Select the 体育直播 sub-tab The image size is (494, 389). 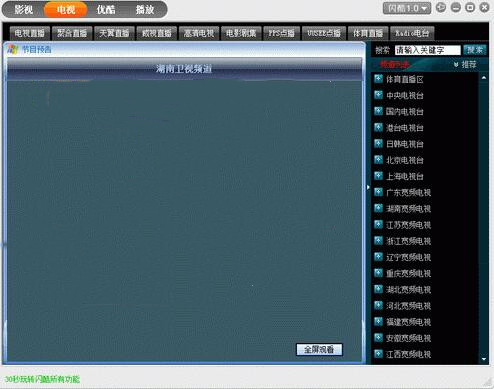(x=368, y=33)
